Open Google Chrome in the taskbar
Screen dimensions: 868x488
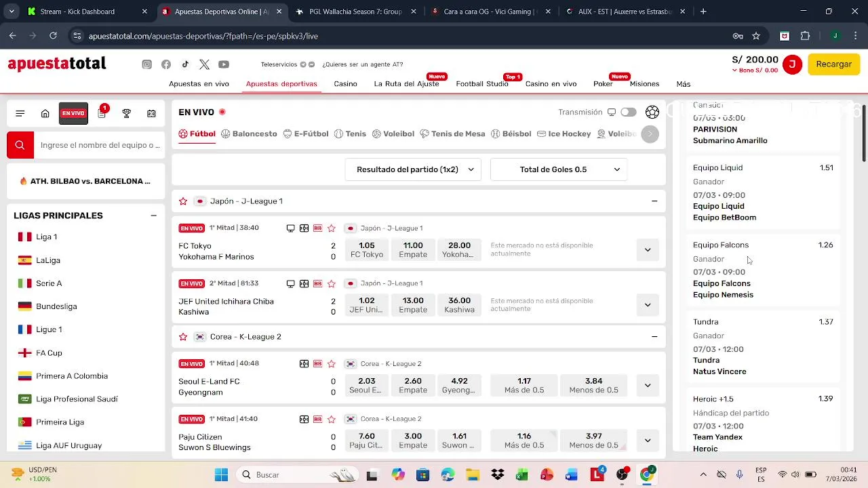point(647,474)
